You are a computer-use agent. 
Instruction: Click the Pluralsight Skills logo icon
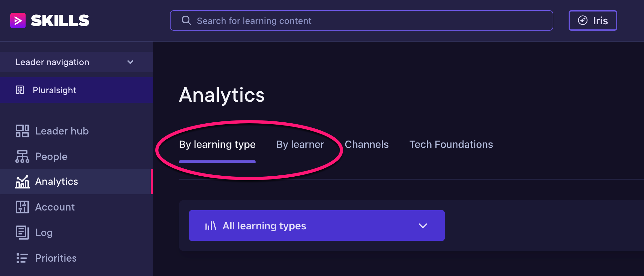coord(18,20)
